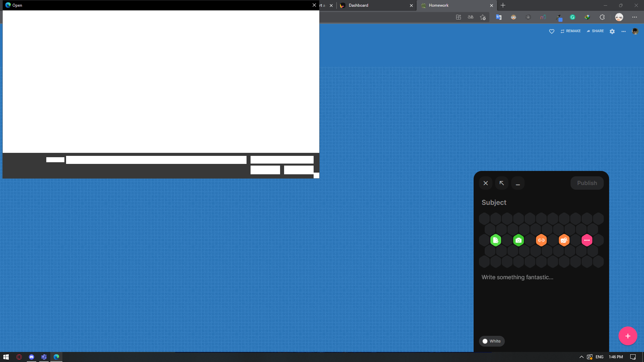Click the orange link hexagon icon
The width and height of the screenshot is (644, 362).
click(541, 240)
